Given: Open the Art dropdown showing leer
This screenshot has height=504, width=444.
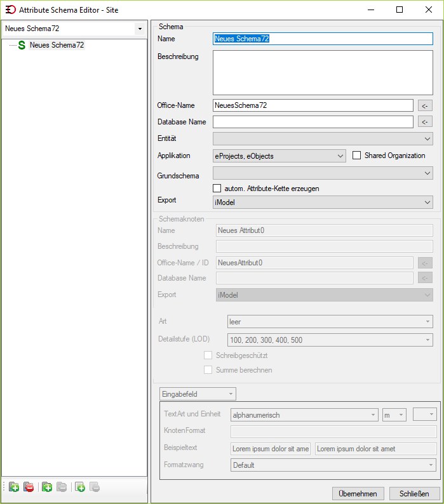Looking at the screenshot, I should coord(330,321).
